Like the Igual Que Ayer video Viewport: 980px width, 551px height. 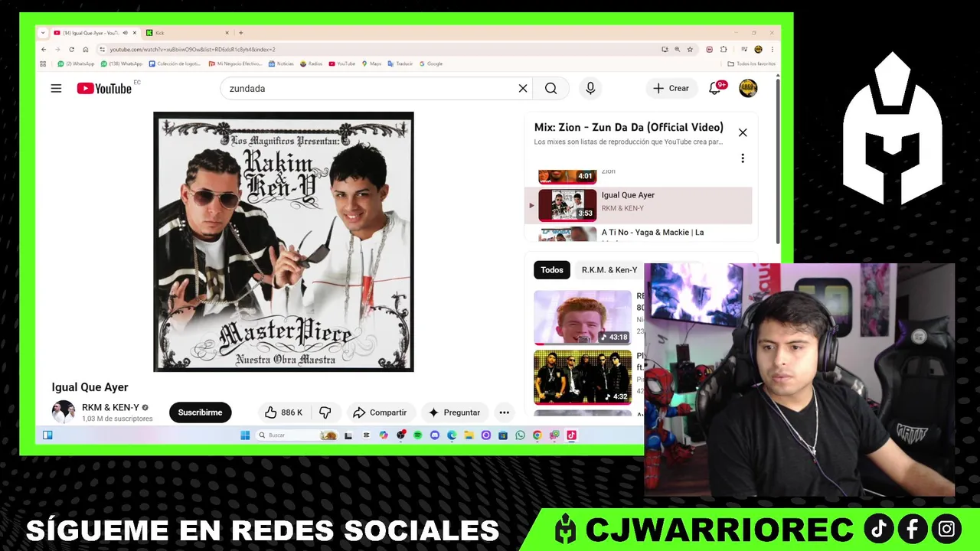tap(283, 412)
